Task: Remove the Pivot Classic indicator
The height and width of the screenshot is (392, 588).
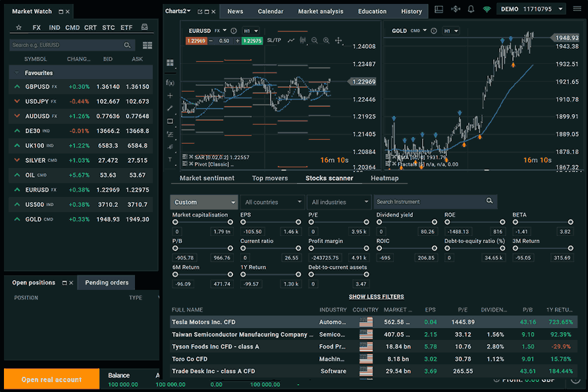Action: (191, 164)
